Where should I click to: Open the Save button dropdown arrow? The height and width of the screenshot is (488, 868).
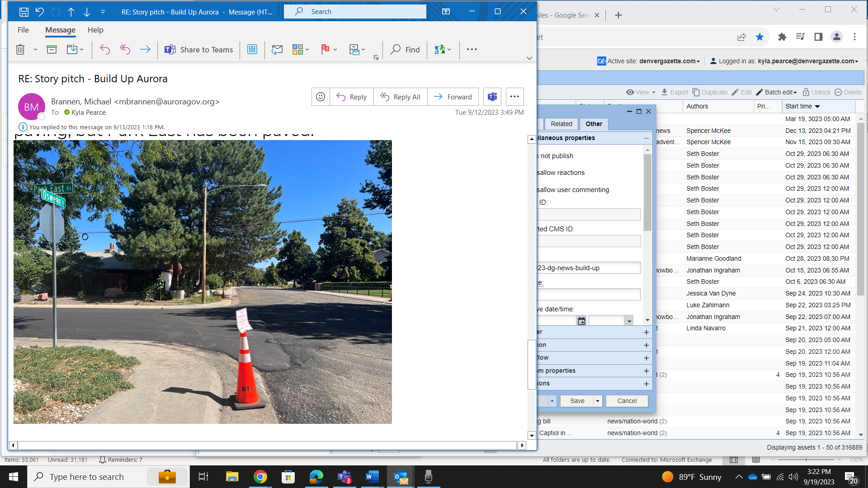598,401
